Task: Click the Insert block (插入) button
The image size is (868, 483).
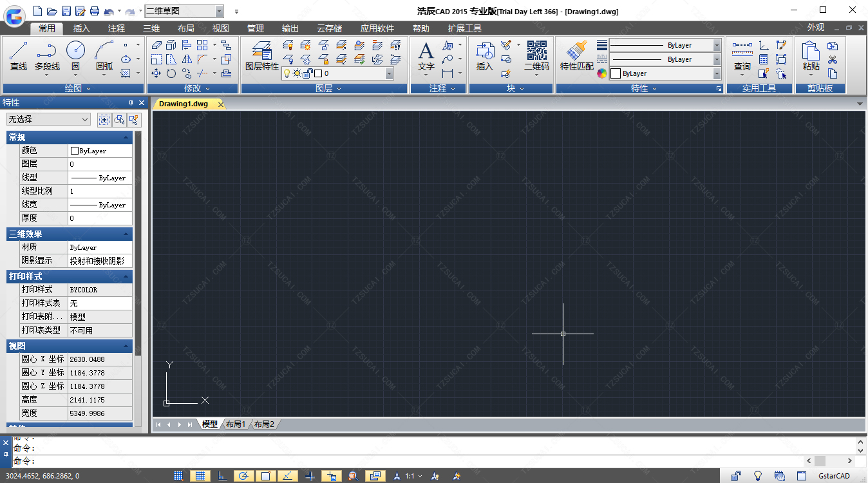Action: coord(484,57)
